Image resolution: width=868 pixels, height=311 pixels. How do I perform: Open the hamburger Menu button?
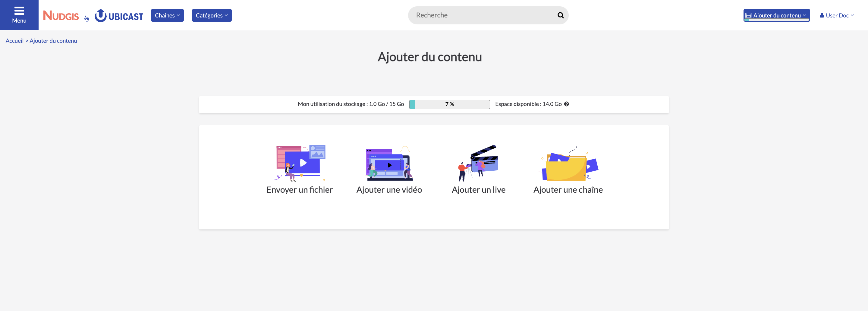pos(19,15)
